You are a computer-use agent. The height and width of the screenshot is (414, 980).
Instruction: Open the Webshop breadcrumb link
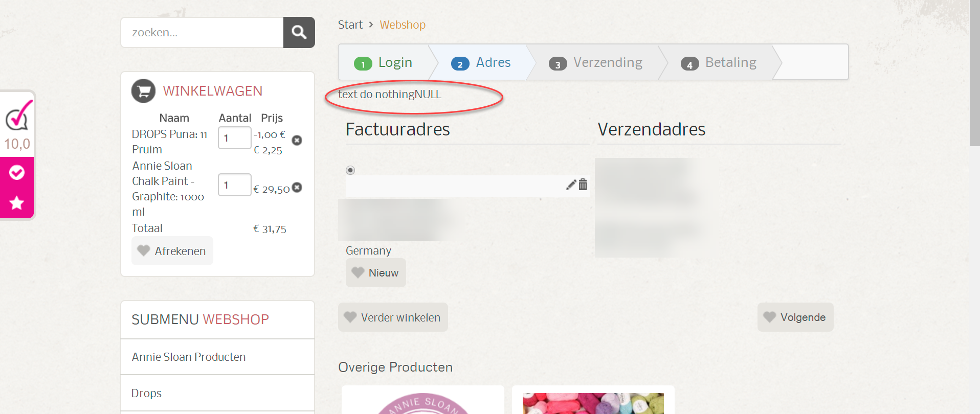tap(403, 25)
